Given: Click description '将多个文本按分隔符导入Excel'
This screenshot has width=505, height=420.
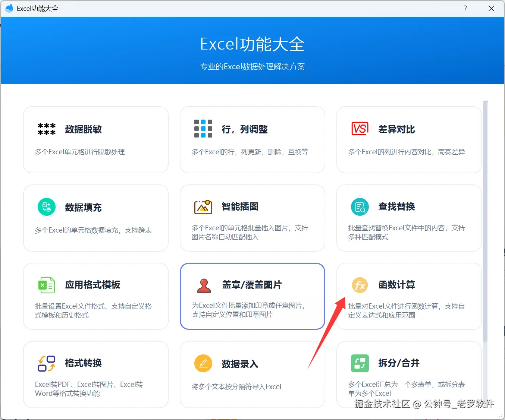Looking at the screenshot, I should 236,387.
